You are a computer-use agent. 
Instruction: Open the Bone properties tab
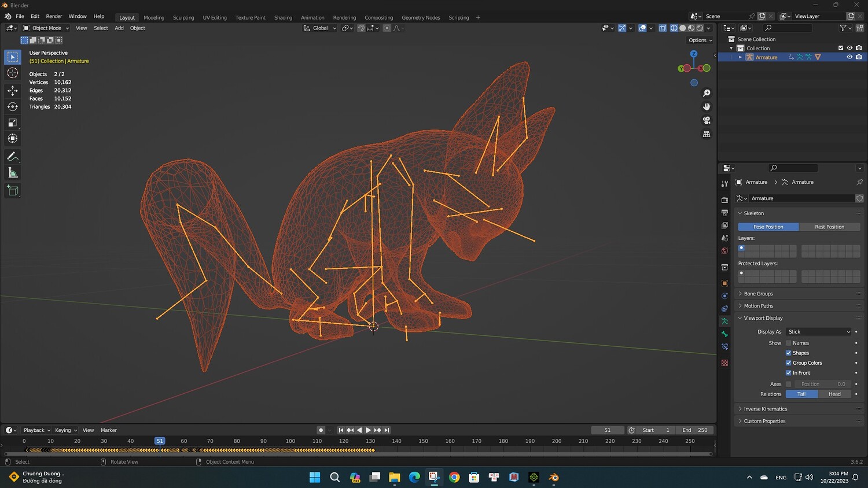[724, 334]
